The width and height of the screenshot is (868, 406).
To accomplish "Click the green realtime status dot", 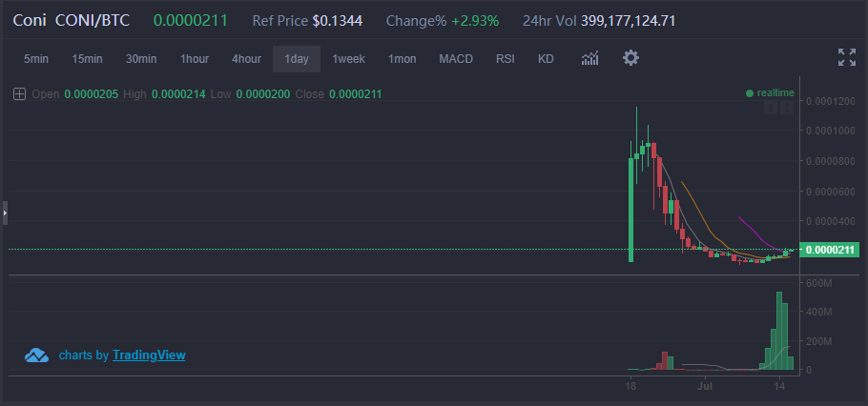I will tap(750, 93).
